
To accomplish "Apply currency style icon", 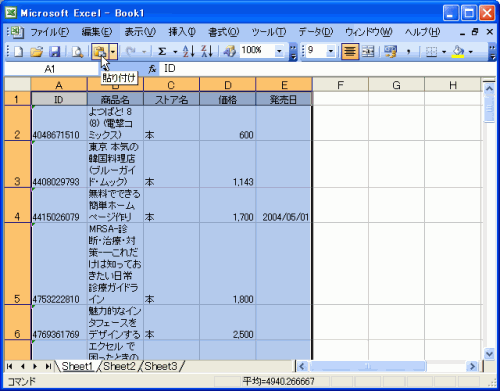I will point(390,52).
